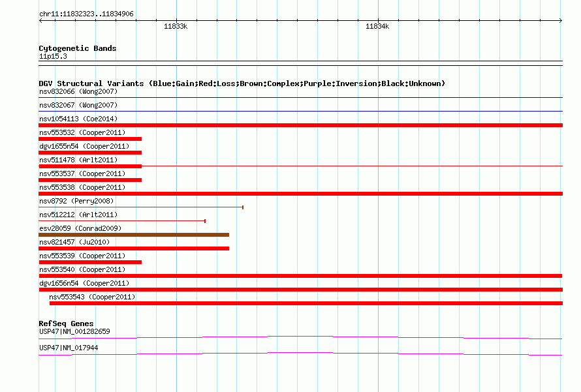Image resolution: width=581 pixels, height=392 pixels.
Task: Select the magenta line of USP47|NM_001282659
Action: click(300, 338)
